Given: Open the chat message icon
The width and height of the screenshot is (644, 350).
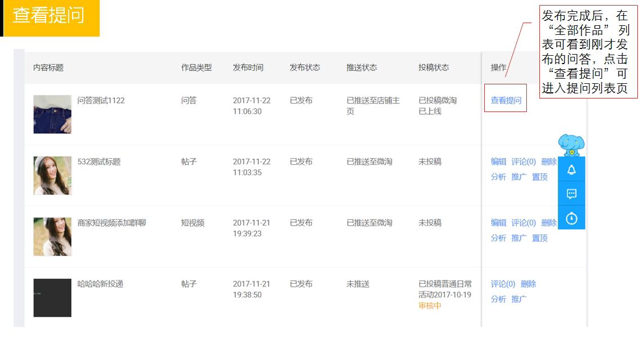Looking at the screenshot, I should [571, 194].
